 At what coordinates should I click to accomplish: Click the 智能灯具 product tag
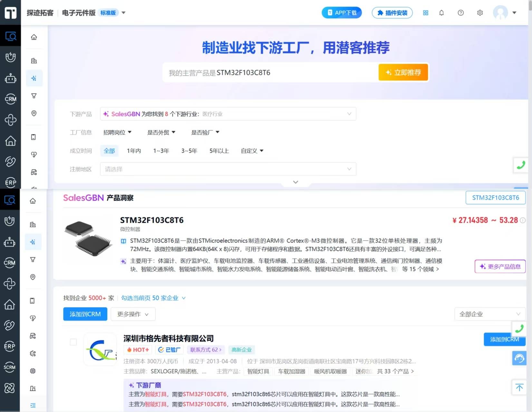coord(258,371)
